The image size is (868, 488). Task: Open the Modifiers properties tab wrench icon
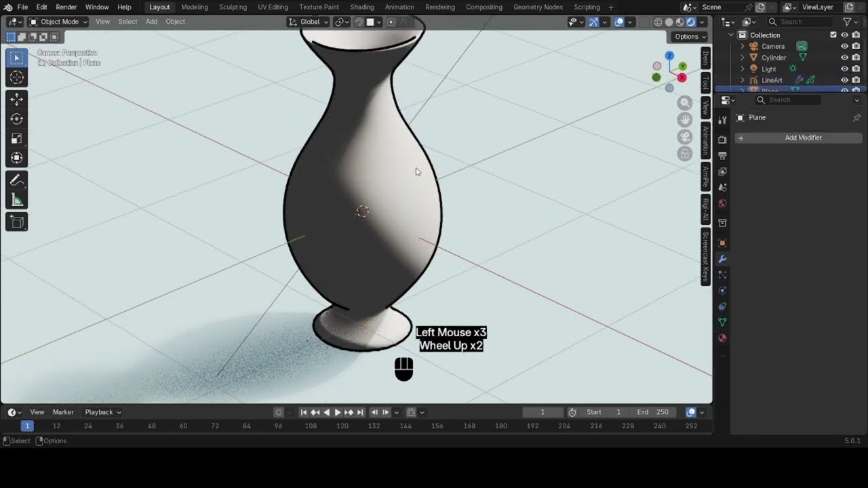click(x=722, y=259)
